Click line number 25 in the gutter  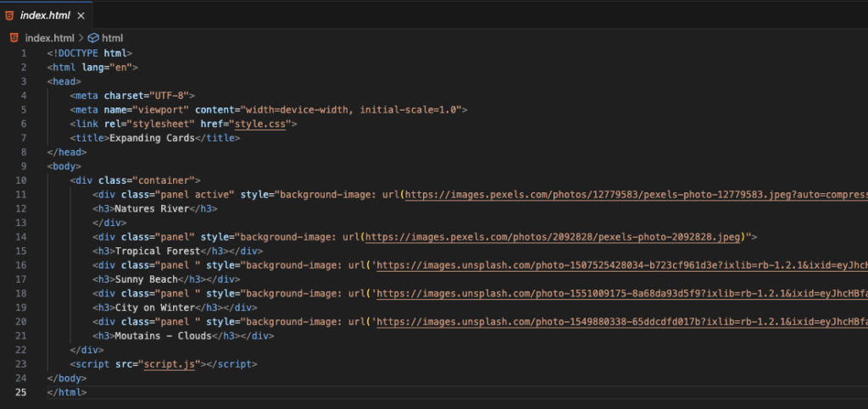pyautogui.click(x=21, y=392)
